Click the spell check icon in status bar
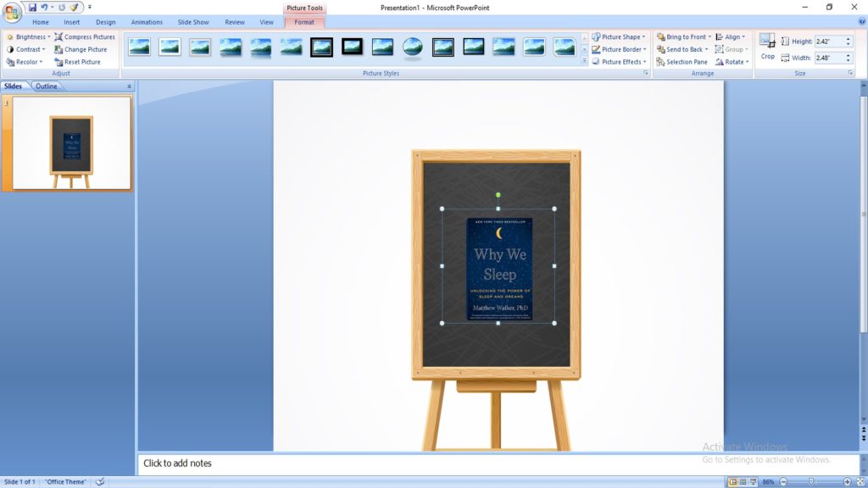The height and width of the screenshot is (488, 868). pyautogui.click(x=100, y=482)
